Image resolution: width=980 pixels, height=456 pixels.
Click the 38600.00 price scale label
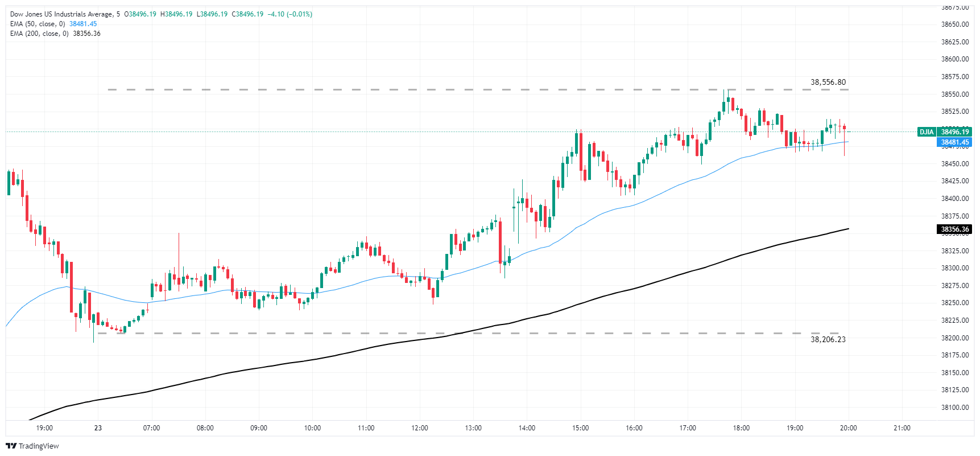(x=955, y=59)
